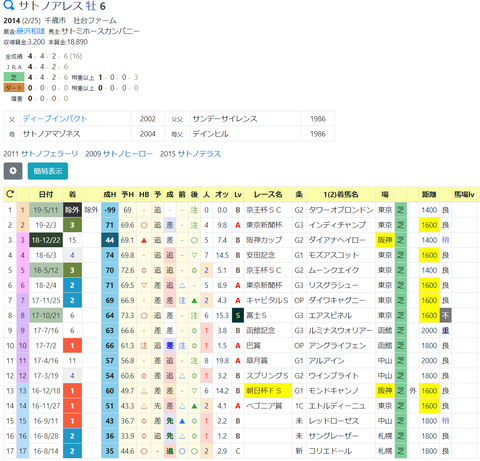Click the green triangle mark in キャピタルS row
This screenshot has height=461, width=480.
click(194, 300)
